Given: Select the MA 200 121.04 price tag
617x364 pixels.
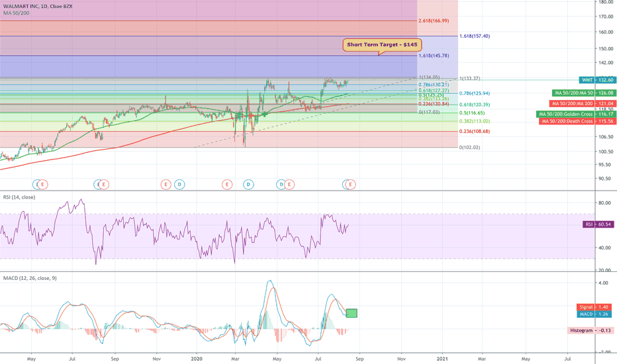Looking at the screenshot, I should click(582, 103).
